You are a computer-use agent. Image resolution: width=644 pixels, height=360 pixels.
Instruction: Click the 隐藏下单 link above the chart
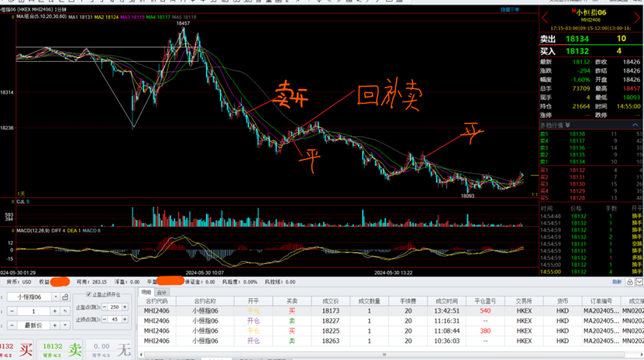[510, 10]
